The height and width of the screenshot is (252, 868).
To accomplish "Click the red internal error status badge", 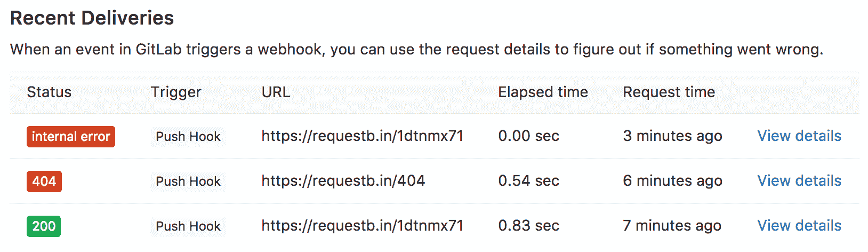I will tap(71, 137).
